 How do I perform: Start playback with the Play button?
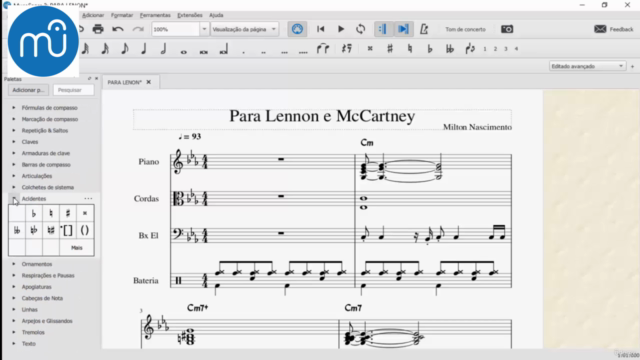tap(341, 29)
